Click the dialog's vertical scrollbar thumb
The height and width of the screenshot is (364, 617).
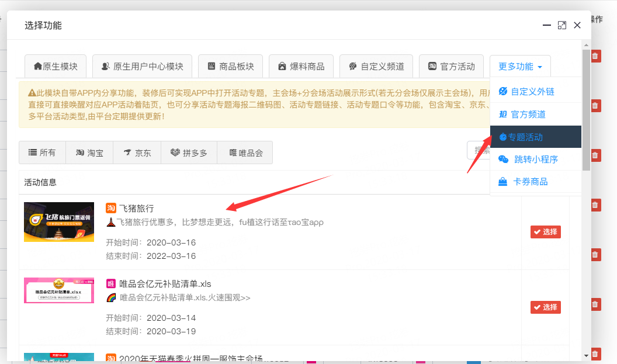click(x=586, y=110)
